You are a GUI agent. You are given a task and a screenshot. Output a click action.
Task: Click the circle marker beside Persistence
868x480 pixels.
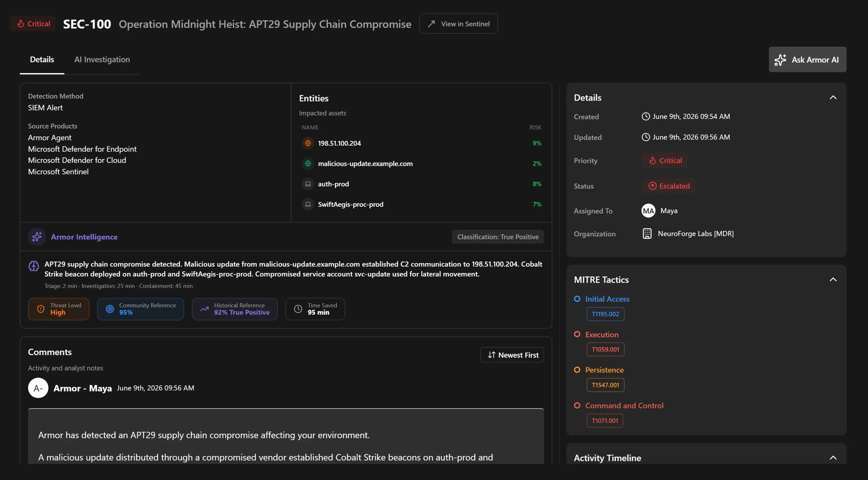point(577,370)
